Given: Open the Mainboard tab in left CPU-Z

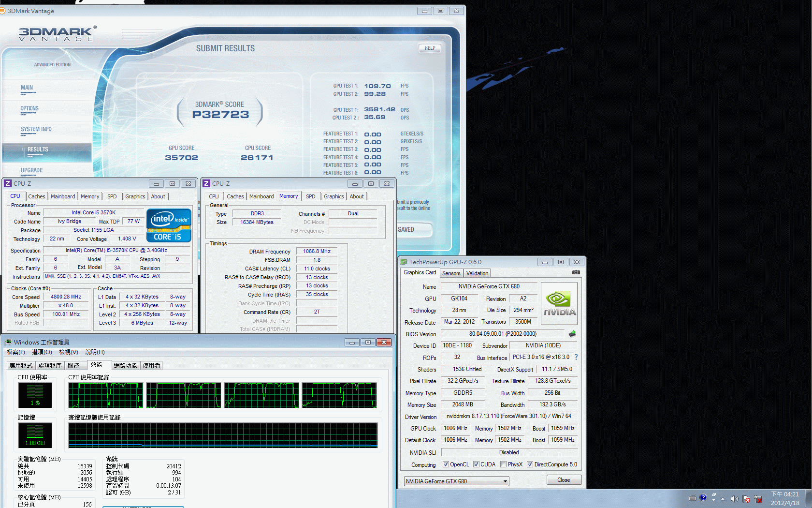Looking at the screenshot, I should (63, 196).
